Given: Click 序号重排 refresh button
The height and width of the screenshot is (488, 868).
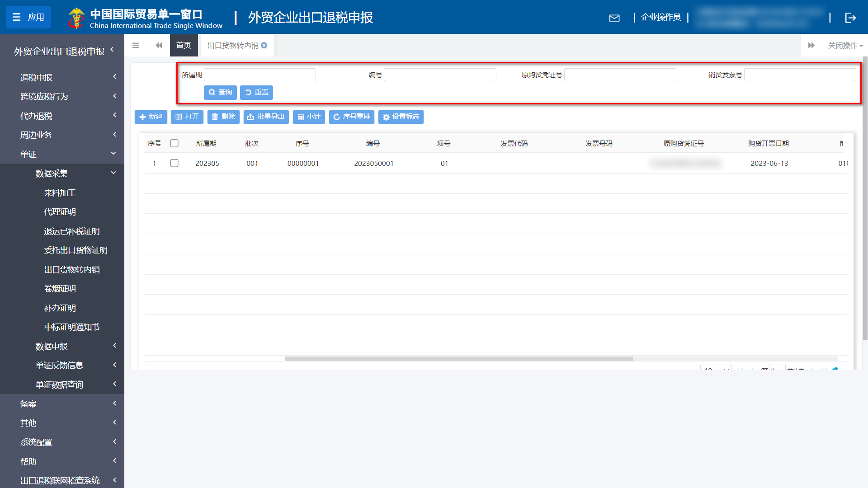Looking at the screenshot, I should coord(351,117).
